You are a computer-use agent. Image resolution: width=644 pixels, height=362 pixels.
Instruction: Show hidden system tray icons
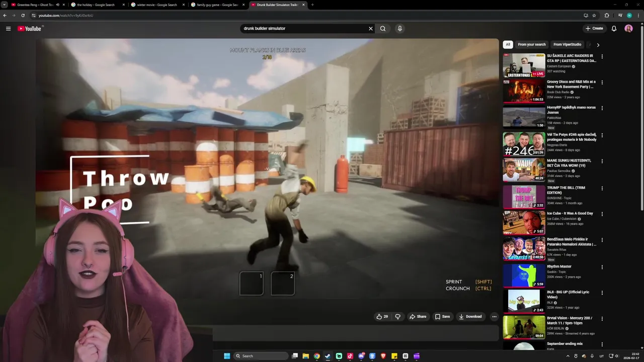click(568, 356)
